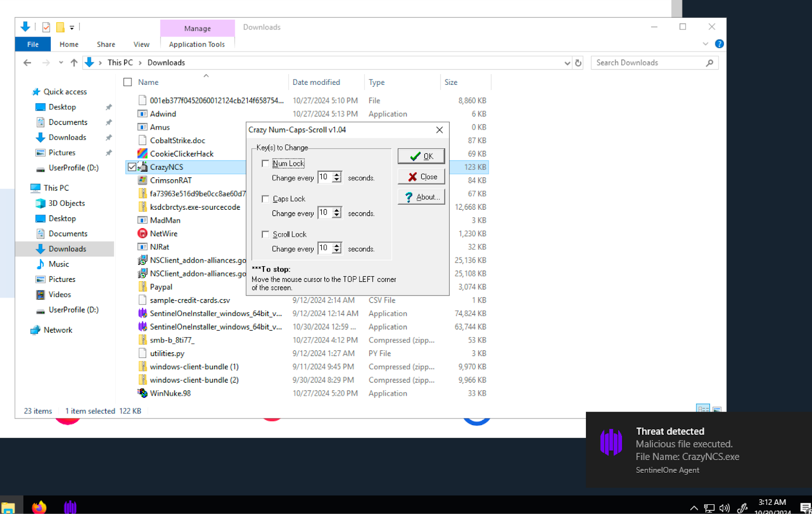Select Quick access in navigation pane
The height and width of the screenshot is (514, 812).
click(65, 91)
